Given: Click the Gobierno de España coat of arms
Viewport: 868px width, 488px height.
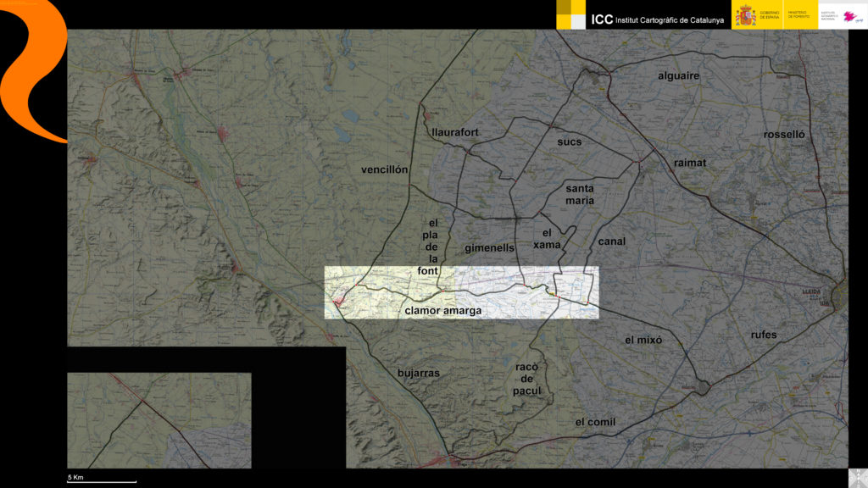Looking at the screenshot, I should click(745, 15).
